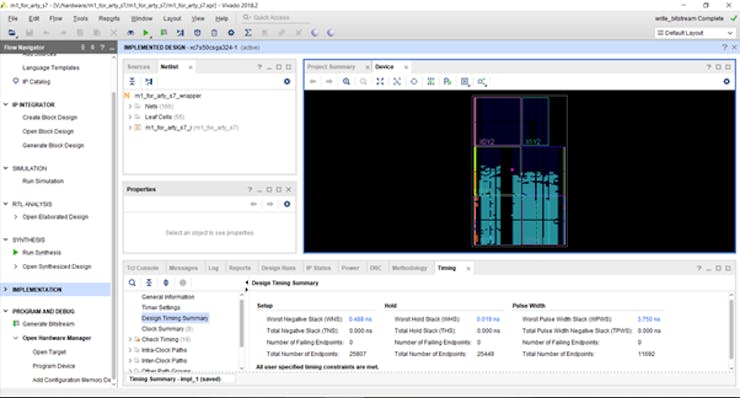This screenshot has width=740, height=398.
Task: Click the Timing tree vertical scrollbar
Action: 242,330
